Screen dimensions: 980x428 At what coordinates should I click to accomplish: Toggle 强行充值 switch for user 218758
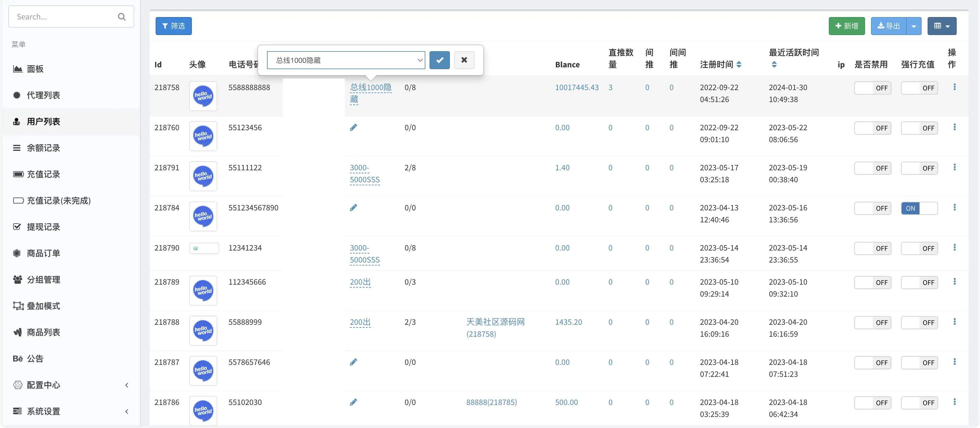tap(919, 88)
